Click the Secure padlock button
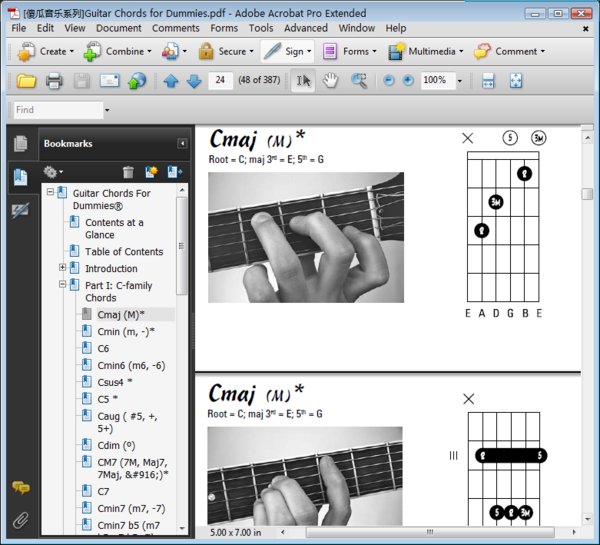 226,51
